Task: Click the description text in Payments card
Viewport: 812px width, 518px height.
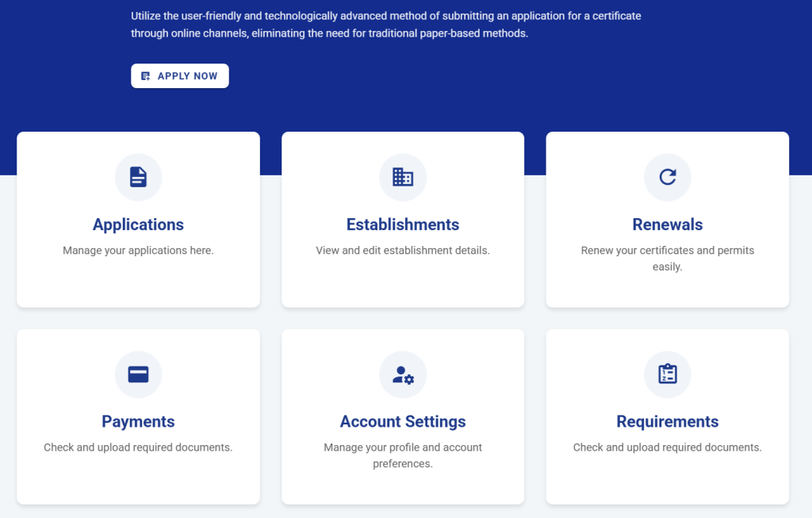Action: (138, 447)
